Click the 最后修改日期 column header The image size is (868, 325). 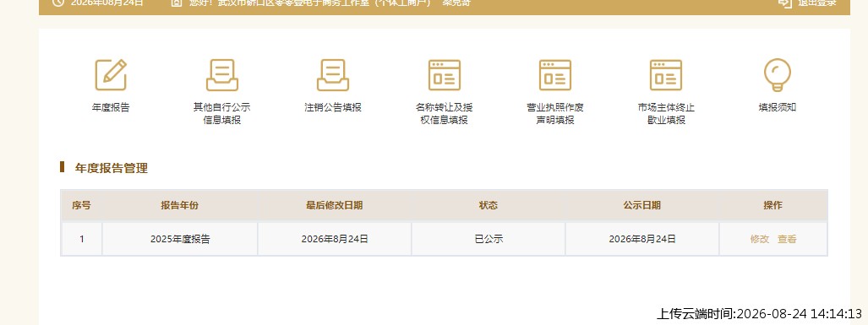[335, 205]
